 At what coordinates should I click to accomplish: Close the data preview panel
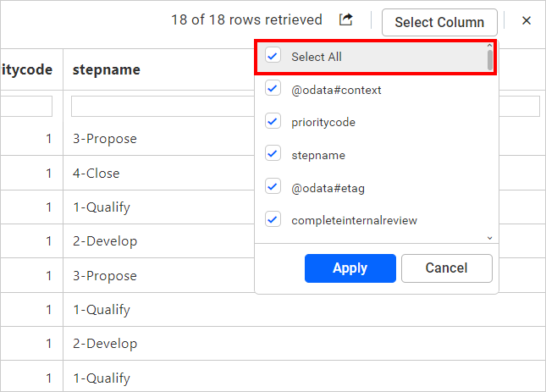point(527,20)
